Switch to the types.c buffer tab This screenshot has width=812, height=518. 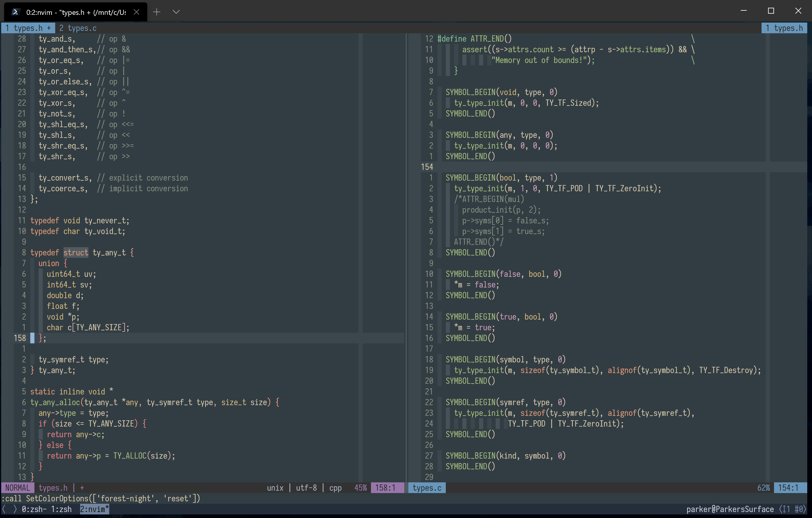78,28
